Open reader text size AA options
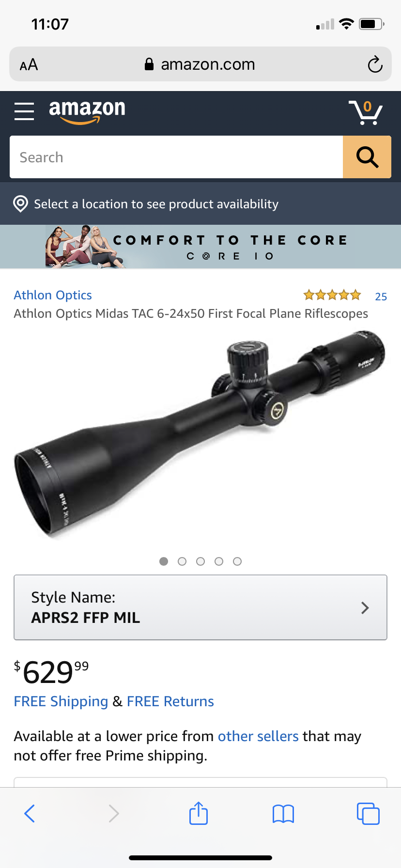This screenshot has width=401, height=868. coord(29,64)
